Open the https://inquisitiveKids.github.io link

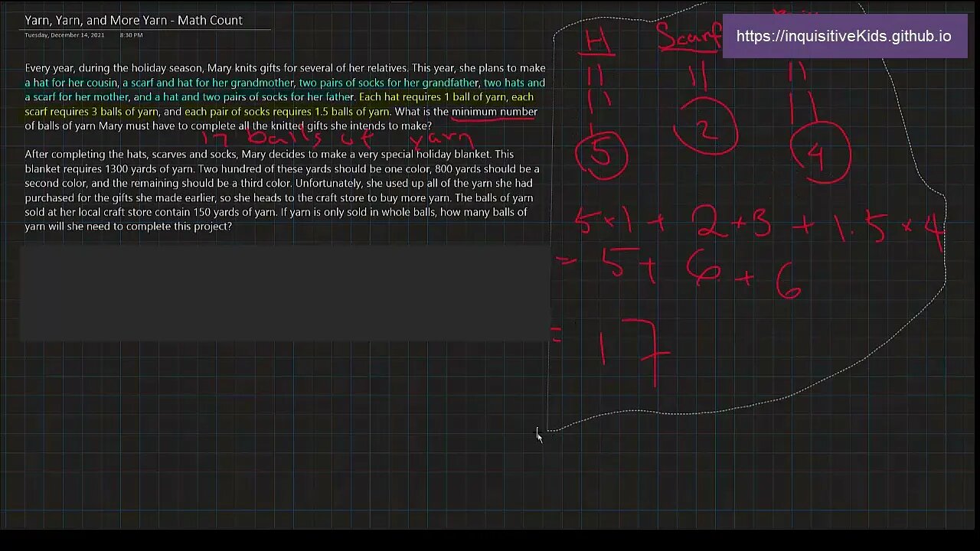(844, 36)
